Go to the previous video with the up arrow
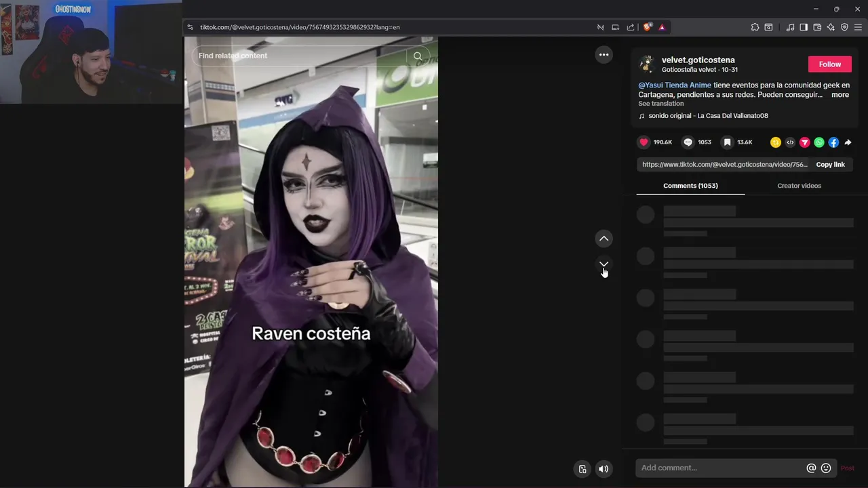This screenshot has height=488, width=868. pos(604,239)
